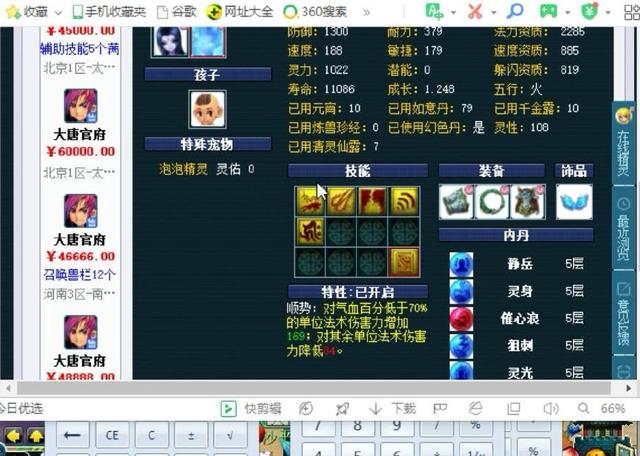Open 今日优选 in the status bar
Screen dimensions: 640x456
click(x=21, y=408)
